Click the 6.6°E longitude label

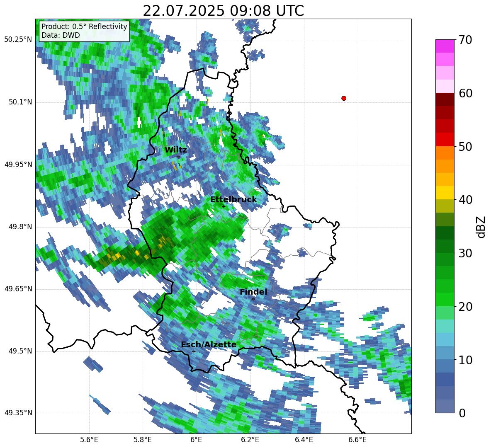357,440
